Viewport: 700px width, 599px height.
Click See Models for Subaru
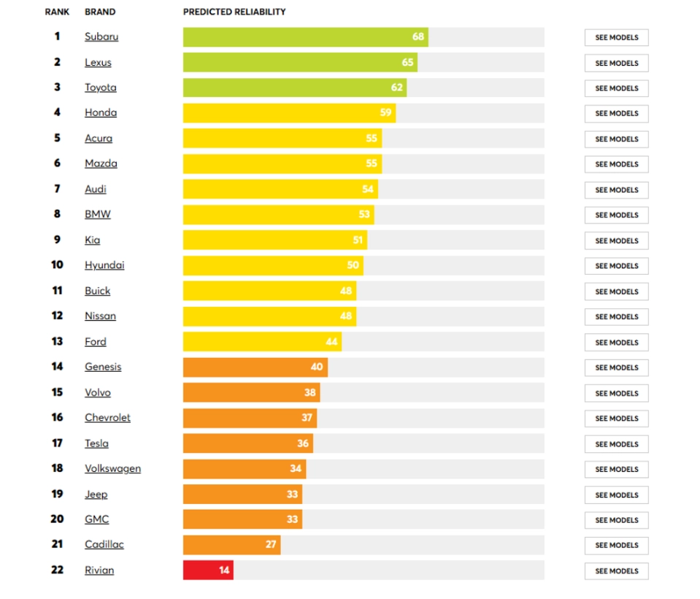[x=617, y=37]
